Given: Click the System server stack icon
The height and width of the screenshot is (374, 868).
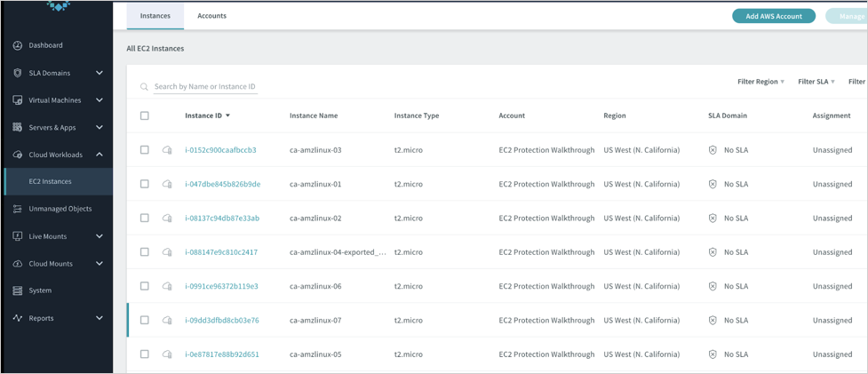Looking at the screenshot, I should click(17, 290).
